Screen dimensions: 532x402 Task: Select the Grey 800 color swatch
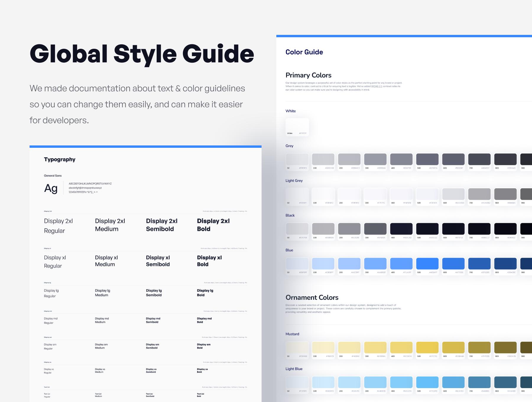click(x=505, y=159)
